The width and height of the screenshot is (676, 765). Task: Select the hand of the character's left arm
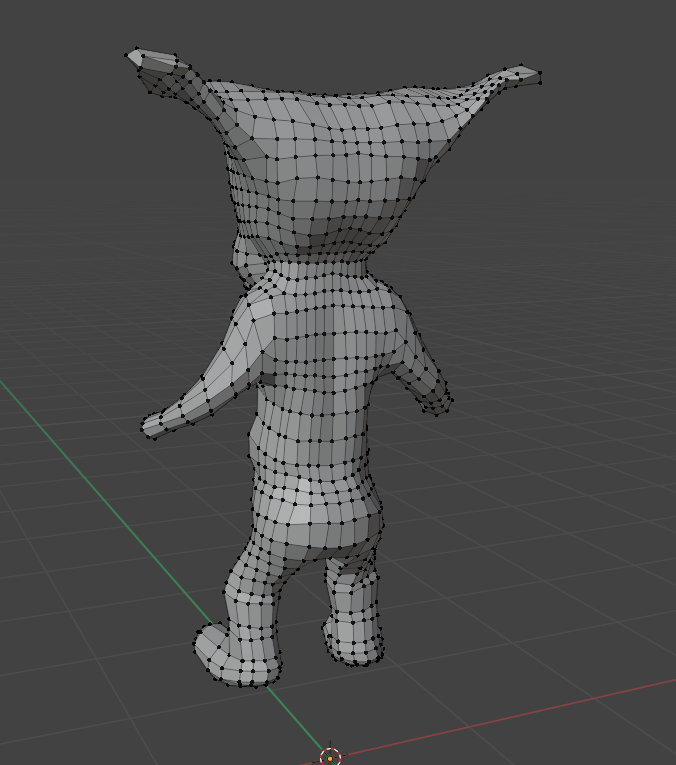pos(156,424)
